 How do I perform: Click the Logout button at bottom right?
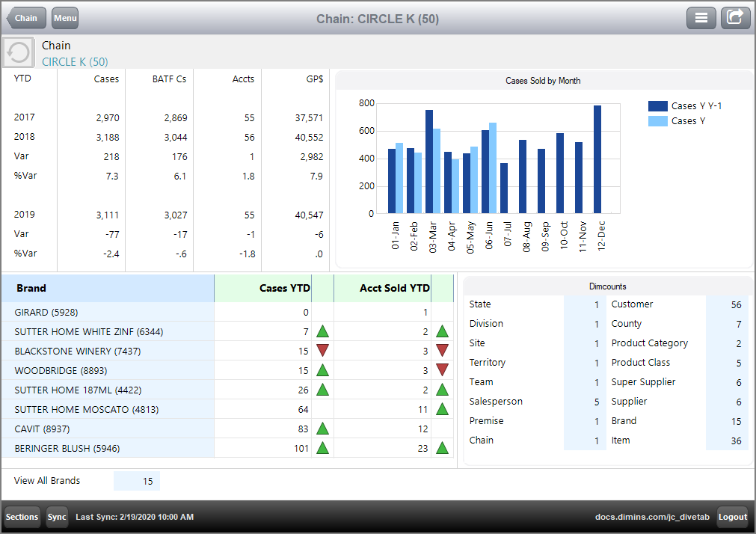click(x=732, y=517)
